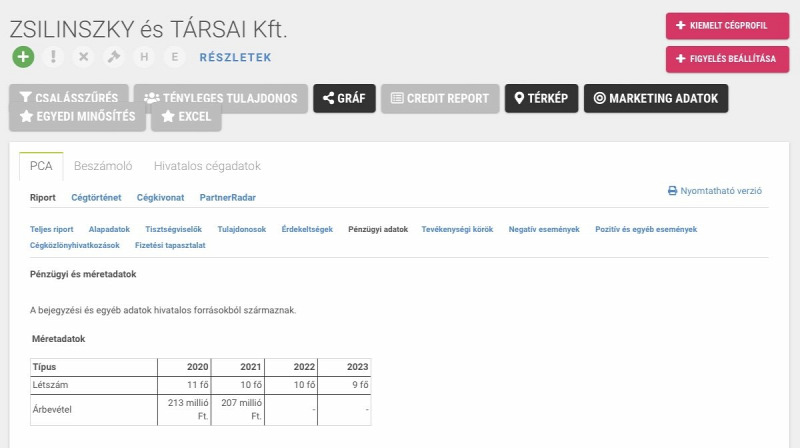Open Pozitív és egyéb események
Image resolution: width=800 pixels, height=448 pixels.
[646, 229]
